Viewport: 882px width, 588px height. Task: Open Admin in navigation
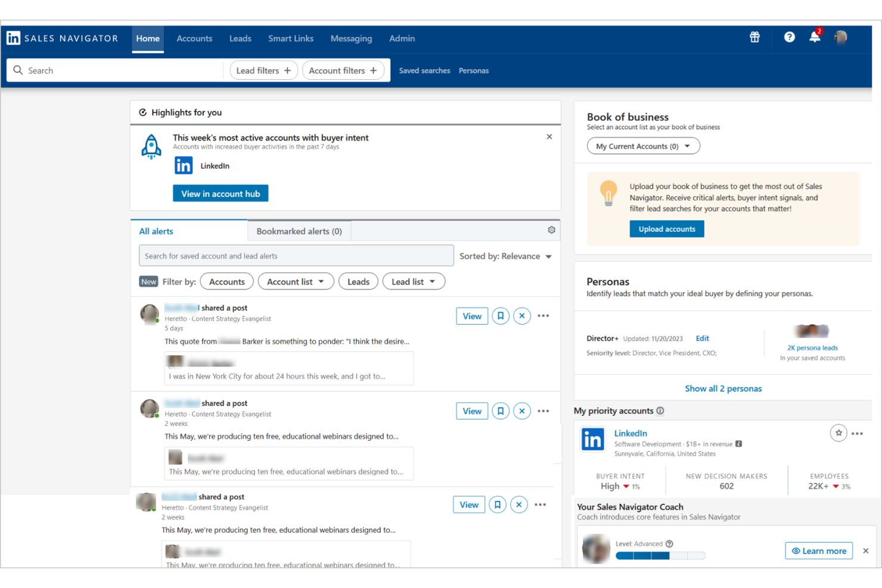(402, 39)
